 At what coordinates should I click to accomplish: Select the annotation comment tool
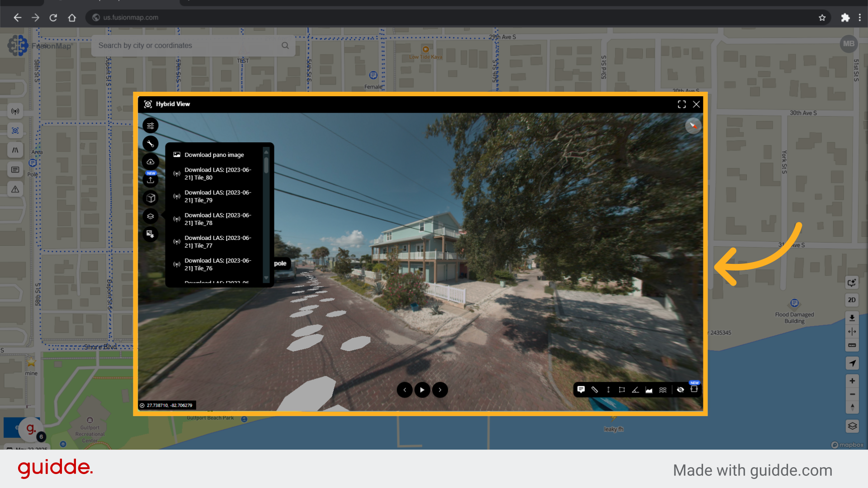click(581, 389)
